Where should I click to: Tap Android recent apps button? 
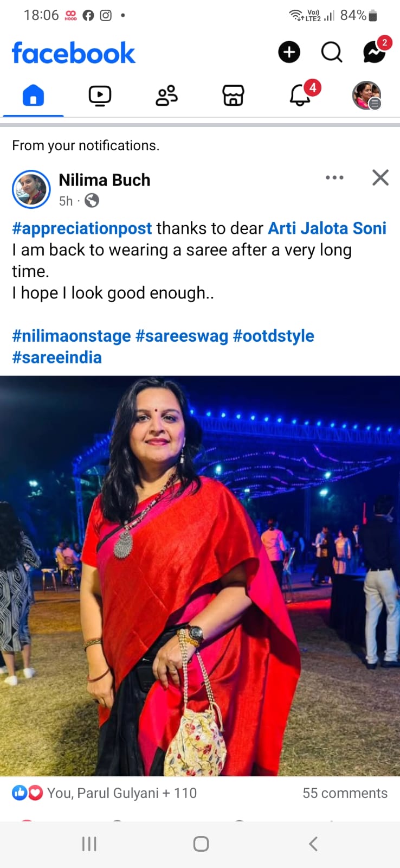[89, 844]
